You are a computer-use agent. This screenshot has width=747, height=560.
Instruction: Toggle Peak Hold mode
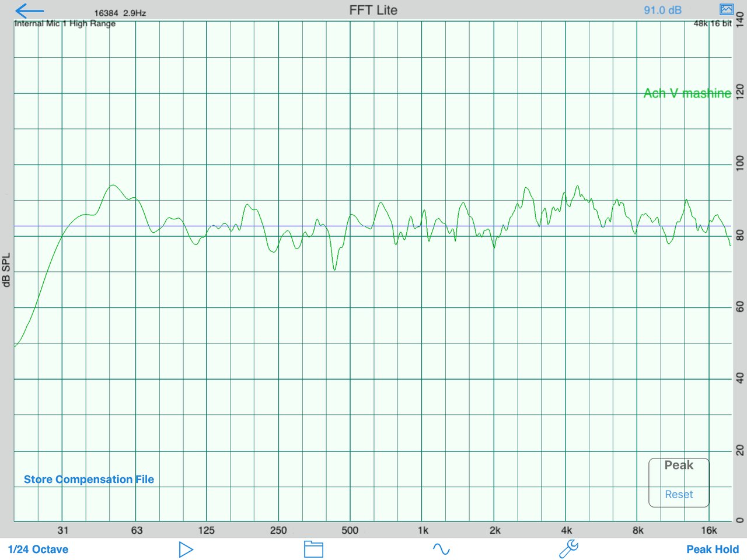(x=713, y=549)
